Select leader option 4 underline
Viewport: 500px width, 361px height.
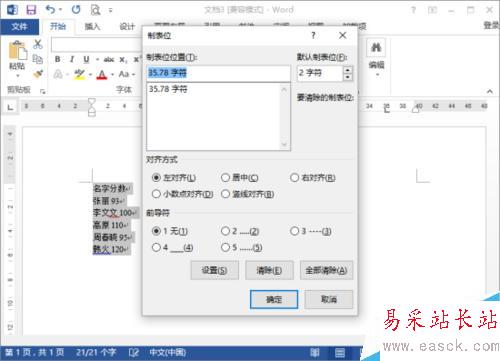click(156, 247)
